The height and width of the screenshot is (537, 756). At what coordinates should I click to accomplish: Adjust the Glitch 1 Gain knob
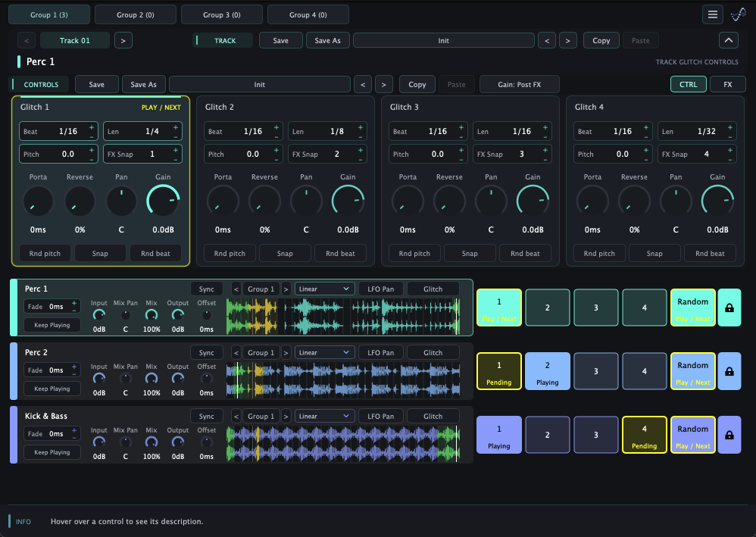(163, 201)
